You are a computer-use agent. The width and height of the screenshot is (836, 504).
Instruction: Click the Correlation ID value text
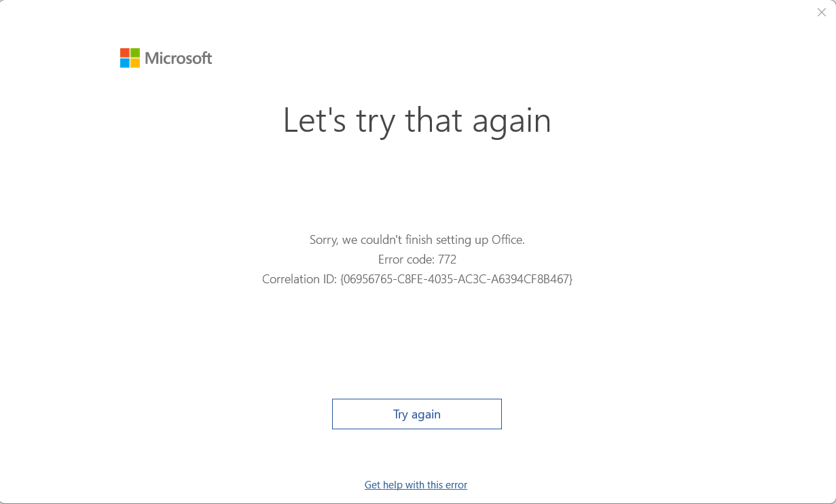tap(417, 278)
